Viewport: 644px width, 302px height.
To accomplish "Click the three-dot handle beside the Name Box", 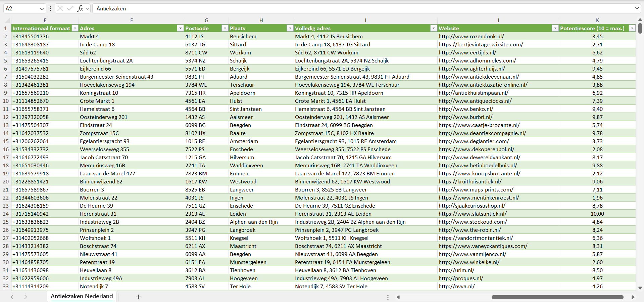I will [x=50, y=8].
